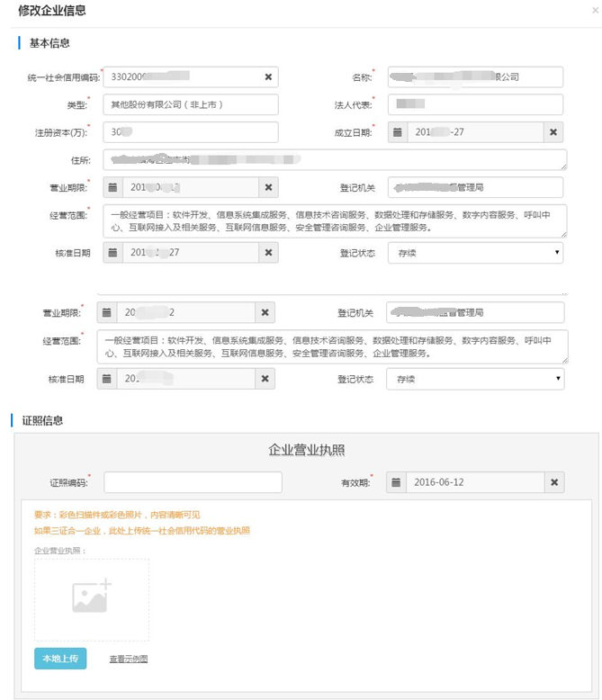Click the 基本信息 section heading
The width and height of the screenshot is (602, 700).
[49, 43]
